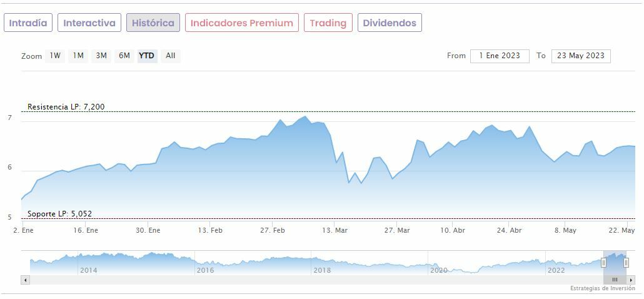Image resolution: width=644 pixels, height=299 pixels.
Task: Click the To date input field
Action: [x=581, y=56]
